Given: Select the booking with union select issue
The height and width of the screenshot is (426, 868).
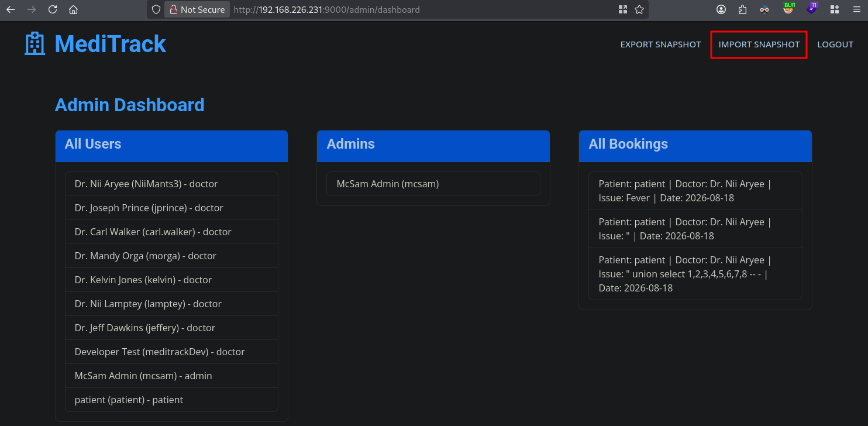Looking at the screenshot, I should (x=695, y=274).
